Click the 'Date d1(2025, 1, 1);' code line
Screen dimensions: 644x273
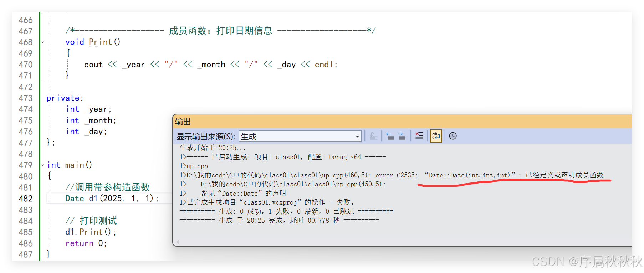[x=112, y=199]
